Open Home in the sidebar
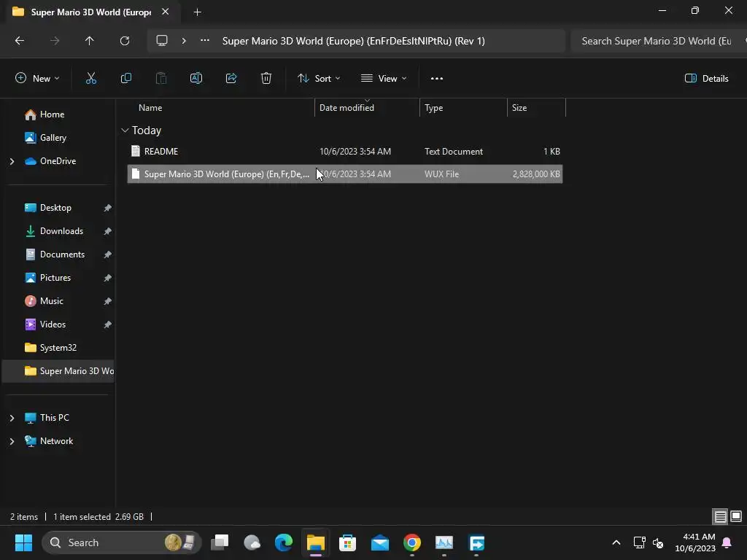Screen dimensions: 747x560 [x=52, y=114]
